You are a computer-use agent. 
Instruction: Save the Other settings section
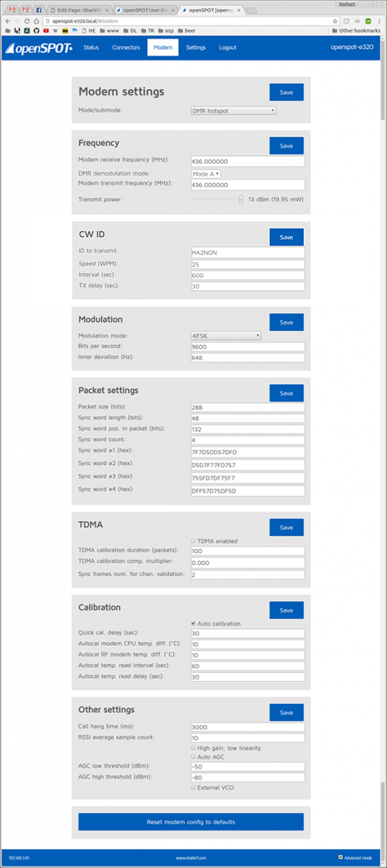tap(287, 713)
